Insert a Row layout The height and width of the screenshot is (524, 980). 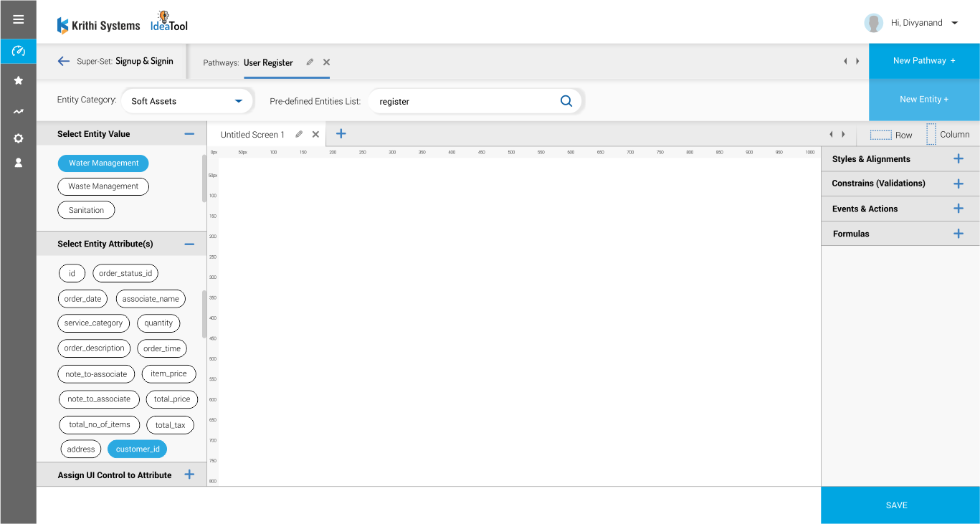point(891,135)
